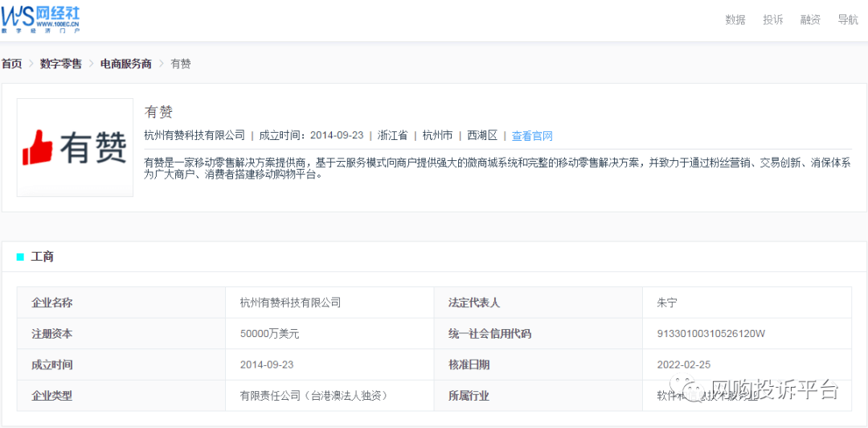
Task: Click the 成立时间：2014-09-23 header text
Action: coord(311,135)
